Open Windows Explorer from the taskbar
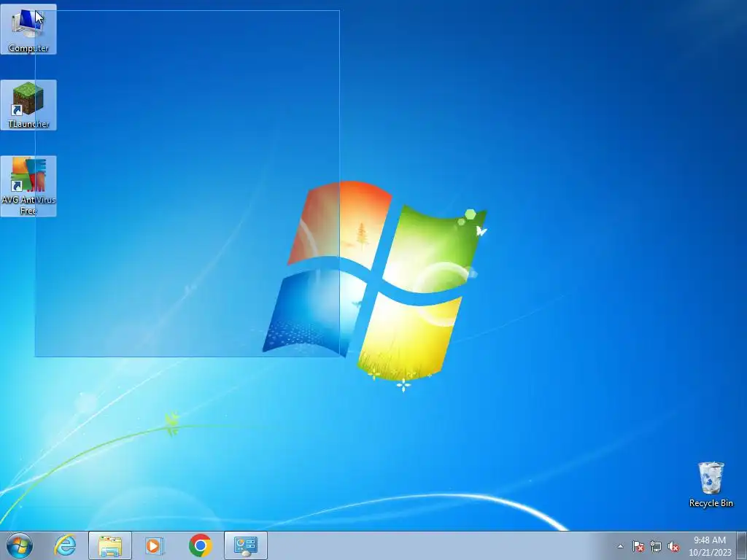747x560 pixels. pos(110,545)
